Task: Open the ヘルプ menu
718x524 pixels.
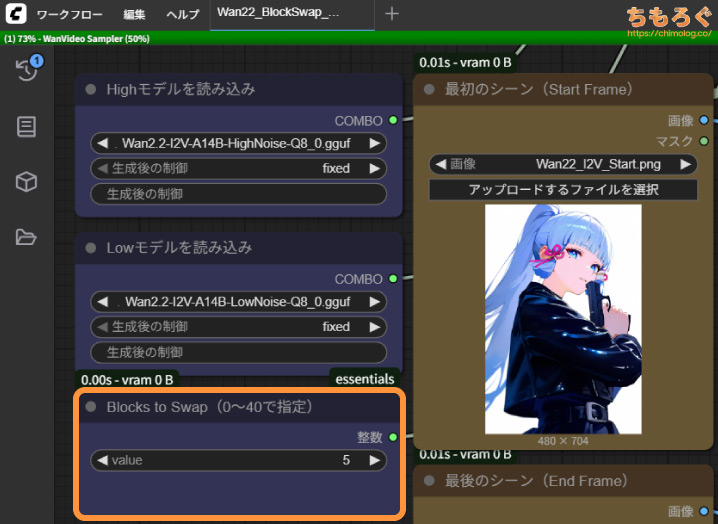Action: [183, 15]
